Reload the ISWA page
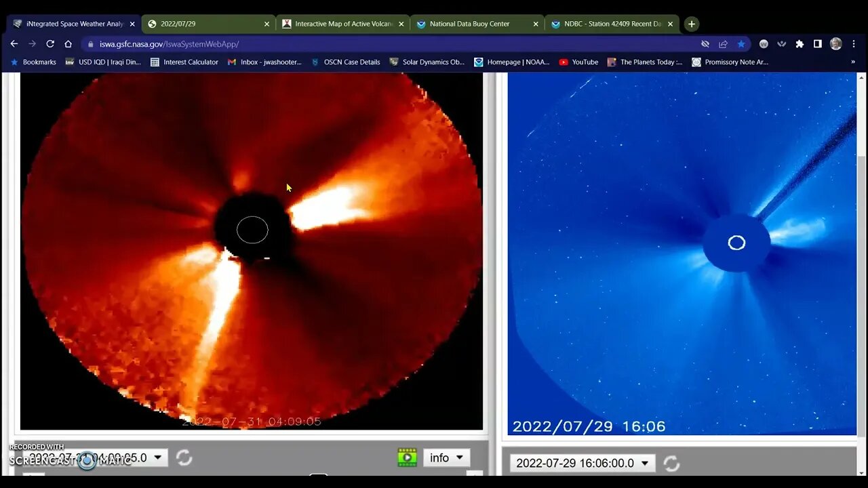This screenshot has height=488, width=868. tap(50, 43)
